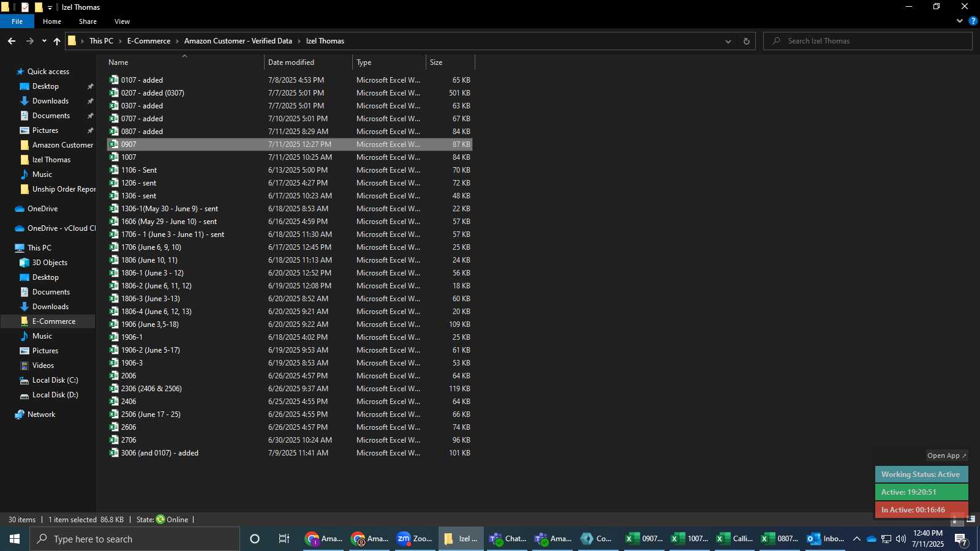Click the Search Izel Thomas box

coord(867,41)
